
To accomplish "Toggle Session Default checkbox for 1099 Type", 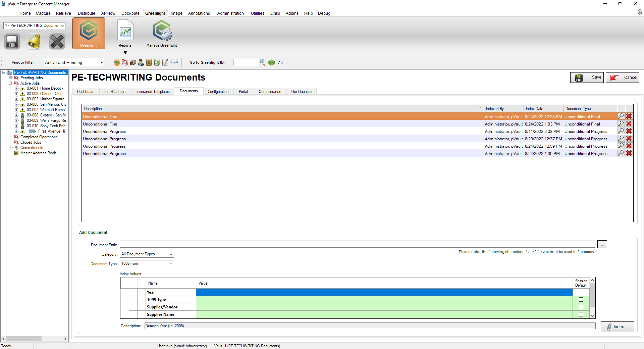I will click(x=581, y=300).
